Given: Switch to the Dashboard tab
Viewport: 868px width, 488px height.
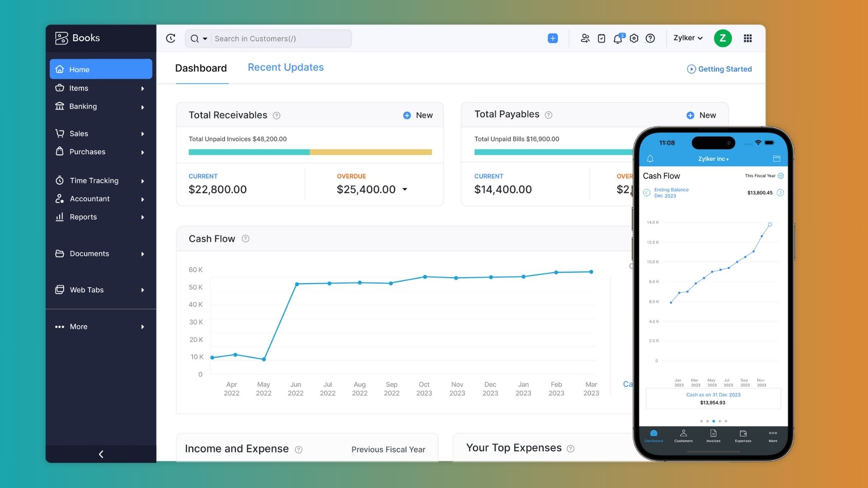Looking at the screenshot, I should pos(201,68).
